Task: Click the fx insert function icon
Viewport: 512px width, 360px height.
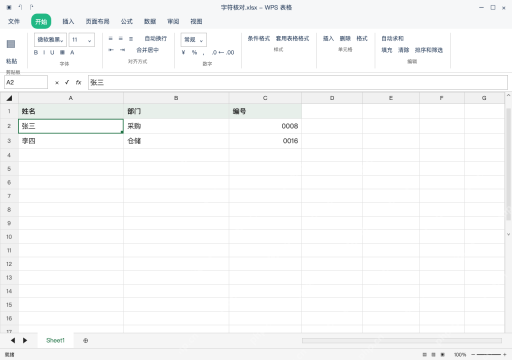Action: [78, 82]
